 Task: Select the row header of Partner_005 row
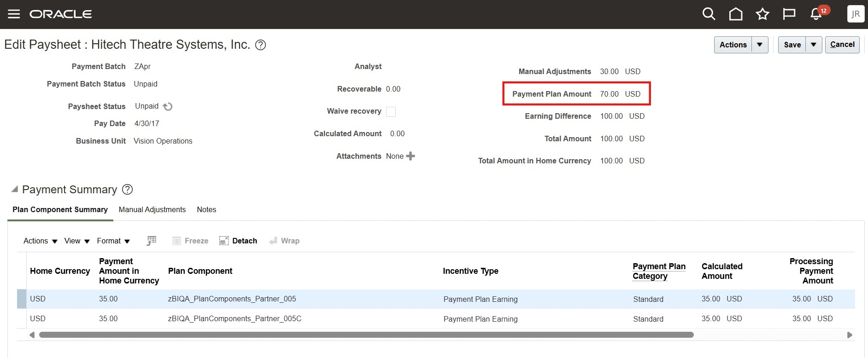[22, 299]
